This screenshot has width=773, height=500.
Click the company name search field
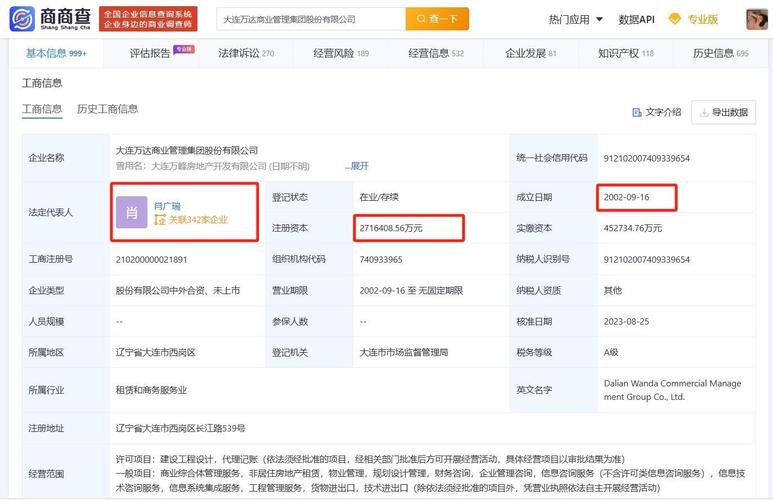[x=310, y=19]
